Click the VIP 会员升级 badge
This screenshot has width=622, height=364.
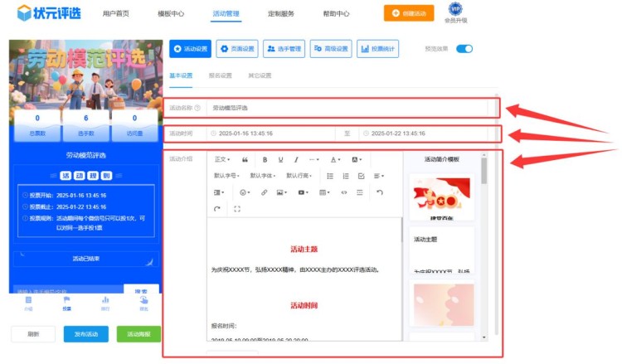pos(455,12)
